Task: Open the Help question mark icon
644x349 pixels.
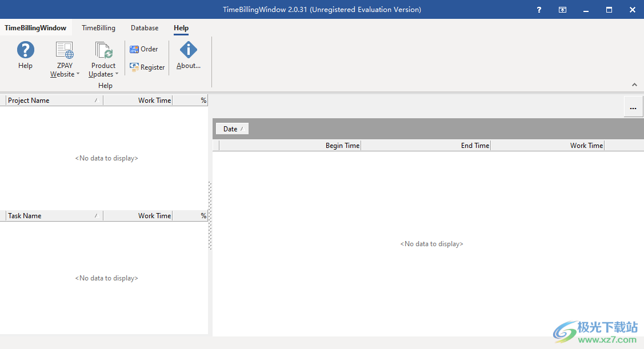Action: click(26, 50)
